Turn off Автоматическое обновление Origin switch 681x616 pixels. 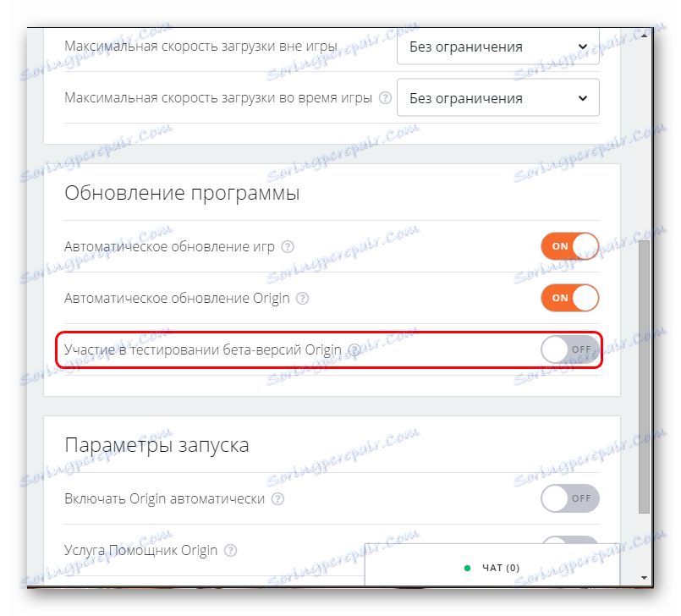(570, 298)
